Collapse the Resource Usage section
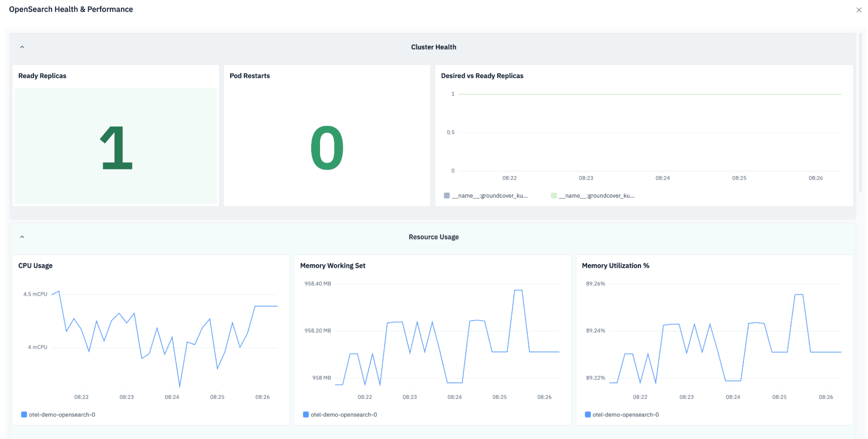Image resolution: width=868 pixels, height=439 pixels. 22,237
